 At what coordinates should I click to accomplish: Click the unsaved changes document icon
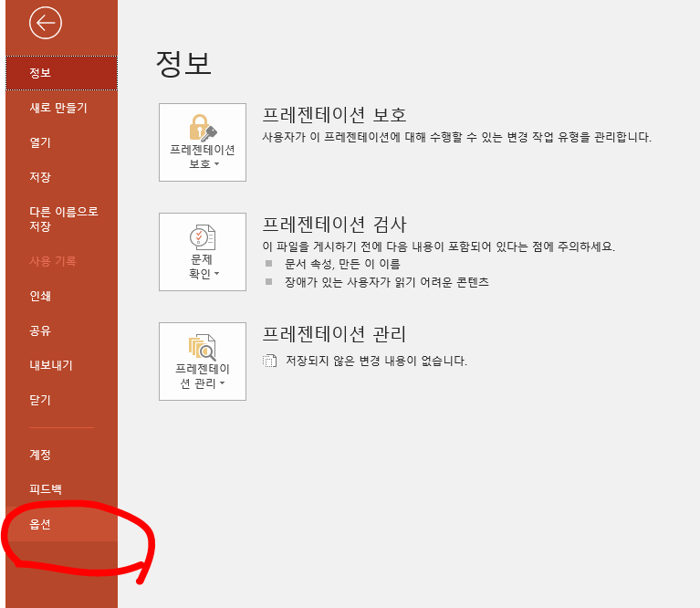[x=269, y=361]
